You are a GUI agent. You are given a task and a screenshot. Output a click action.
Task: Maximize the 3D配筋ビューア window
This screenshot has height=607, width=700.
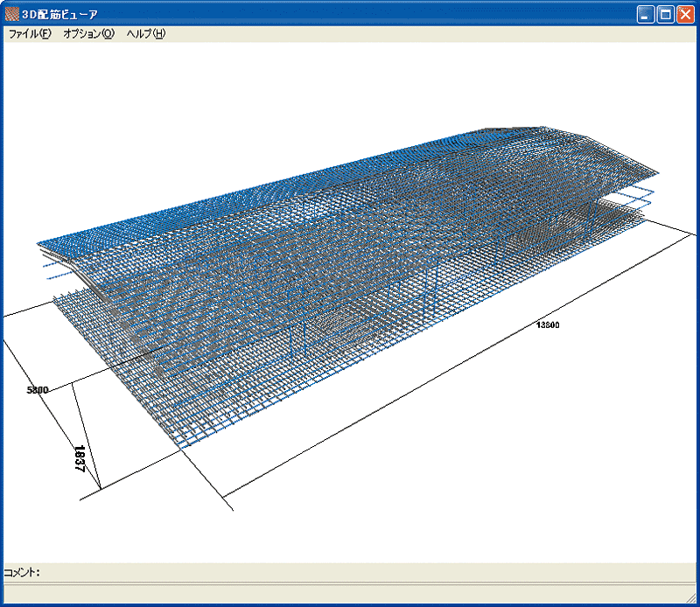click(665, 15)
